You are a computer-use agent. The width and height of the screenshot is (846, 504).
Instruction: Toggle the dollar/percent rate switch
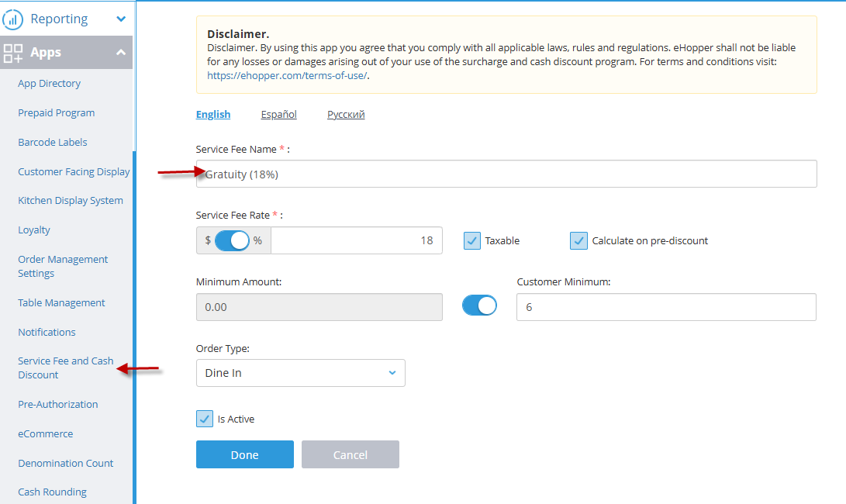[232, 240]
